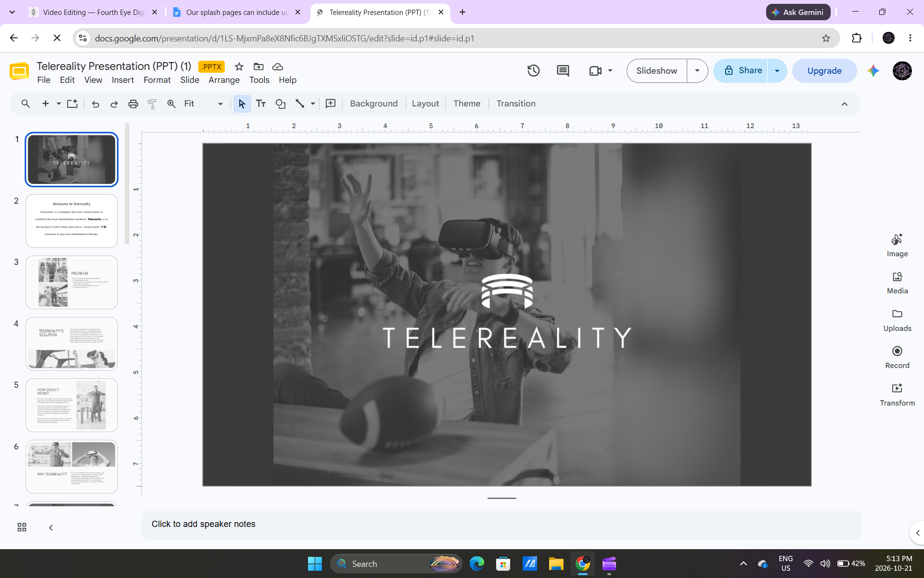Click the Theme button

pyautogui.click(x=467, y=104)
